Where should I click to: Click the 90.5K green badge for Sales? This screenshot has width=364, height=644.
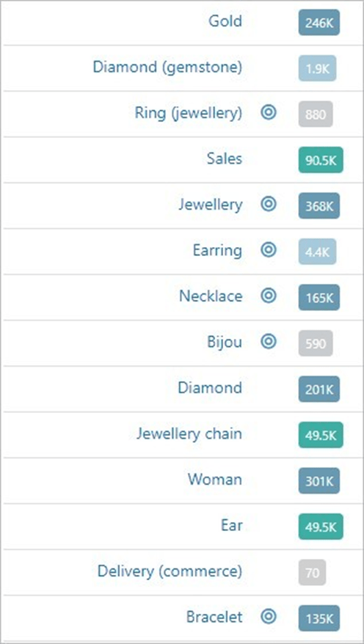(321, 160)
